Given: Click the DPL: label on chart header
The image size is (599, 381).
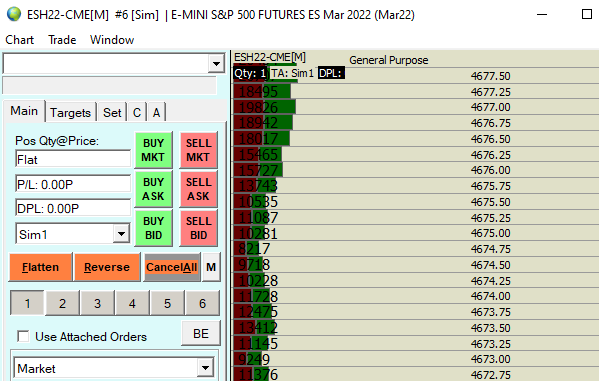Looking at the screenshot, I should [331, 73].
